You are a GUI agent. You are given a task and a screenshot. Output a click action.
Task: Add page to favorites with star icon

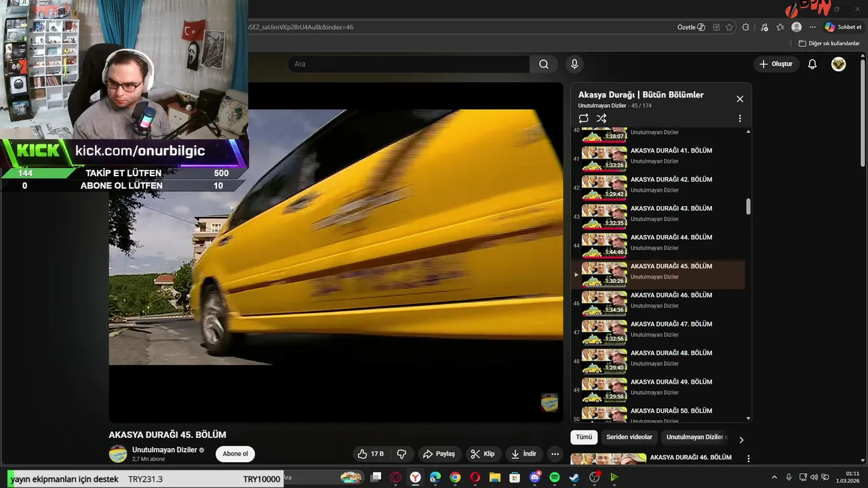click(x=730, y=27)
